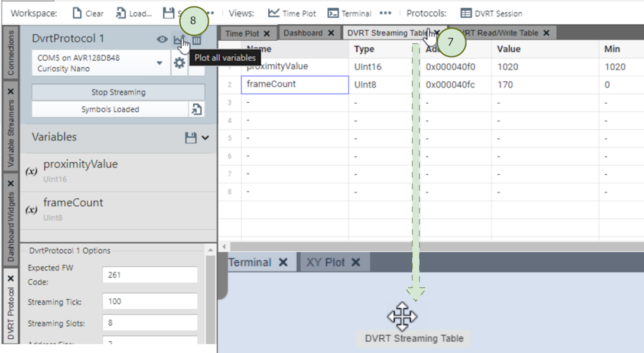Click Load... workspace button
The height and width of the screenshot is (353, 644).
[134, 13]
